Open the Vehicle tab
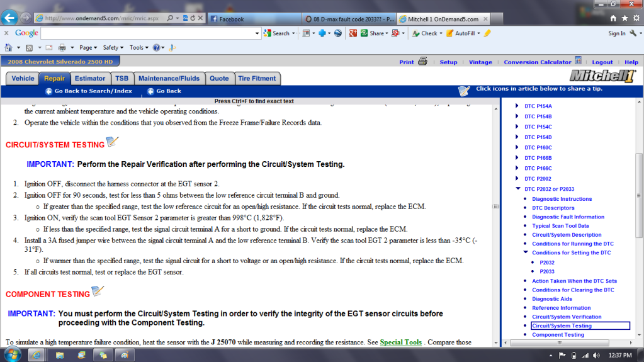This screenshot has width=644, height=362. coord(23,79)
